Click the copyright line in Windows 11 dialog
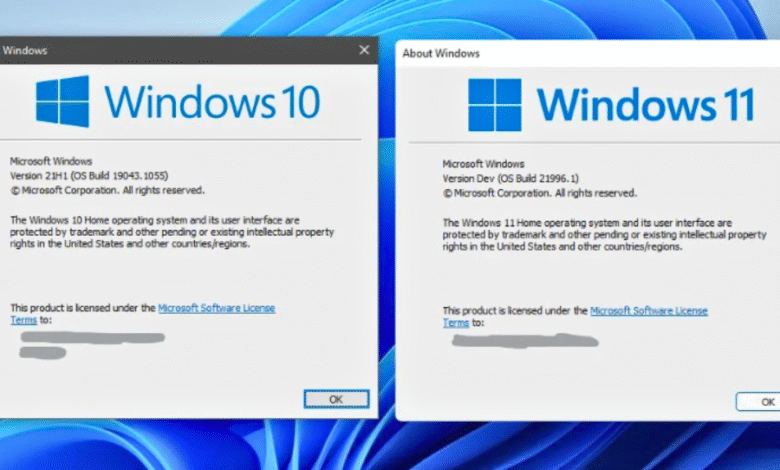Image resolution: width=780 pixels, height=470 pixels. [539, 191]
